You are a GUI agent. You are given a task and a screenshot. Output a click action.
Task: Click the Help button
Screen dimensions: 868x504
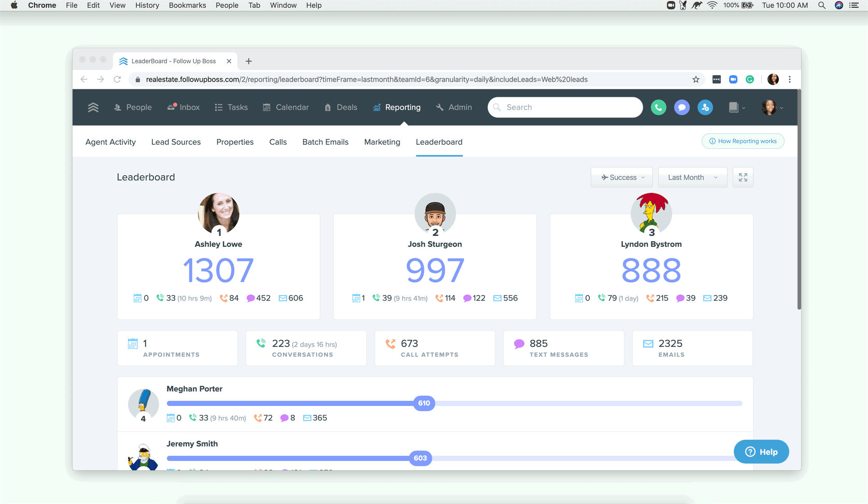coord(761,452)
